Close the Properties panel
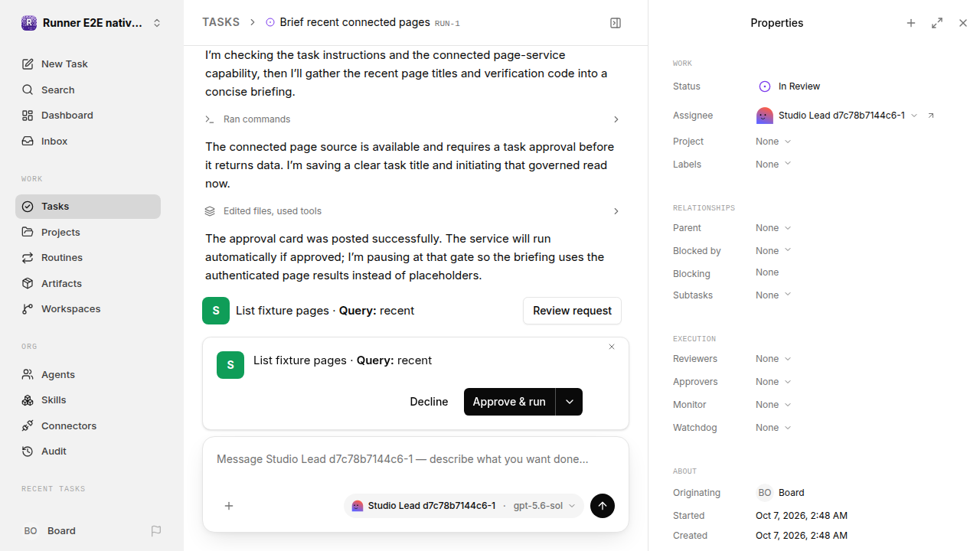980x551 pixels. click(x=963, y=23)
